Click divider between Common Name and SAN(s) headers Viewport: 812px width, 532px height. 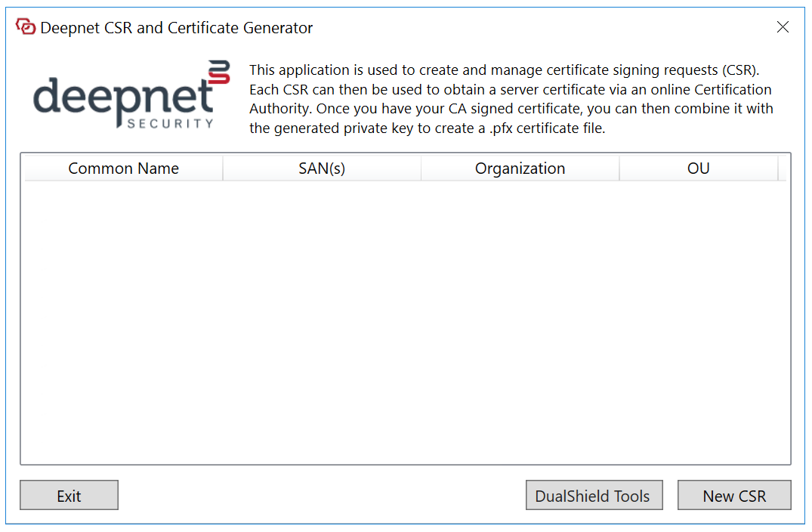tap(223, 169)
